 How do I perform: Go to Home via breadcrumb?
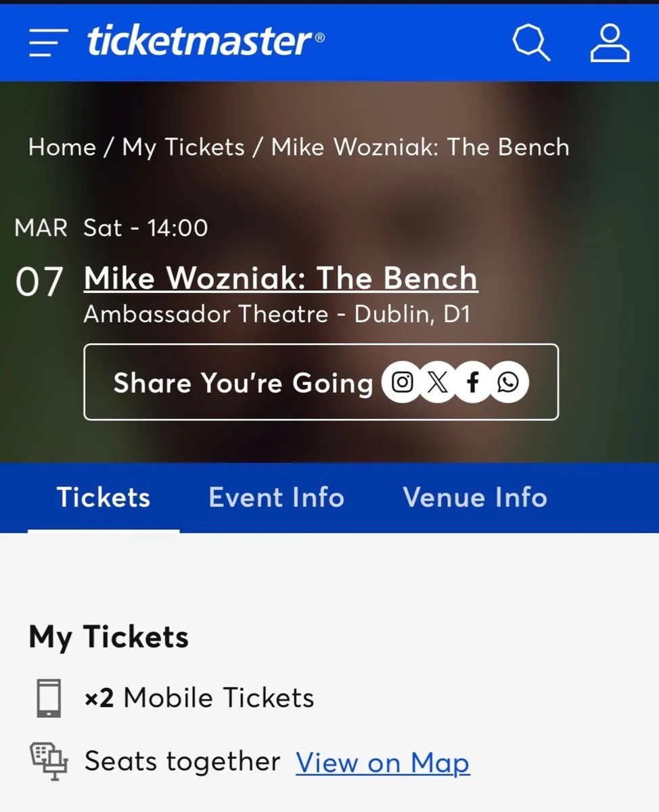pos(62,147)
